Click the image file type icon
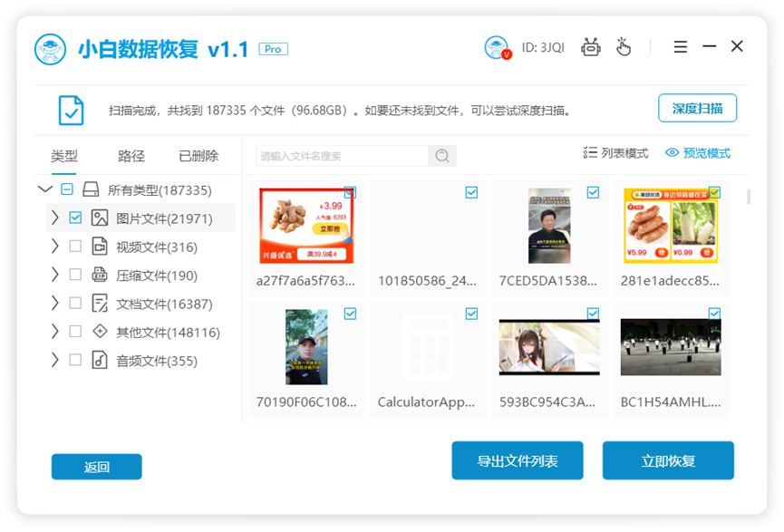This screenshot has height=532, width=784. [x=100, y=218]
